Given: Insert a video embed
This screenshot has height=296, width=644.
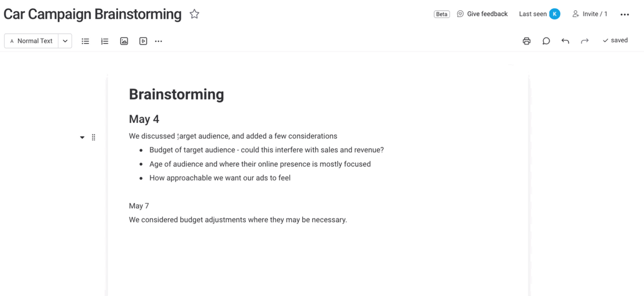Looking at the screenshot, I should (143, 41).
